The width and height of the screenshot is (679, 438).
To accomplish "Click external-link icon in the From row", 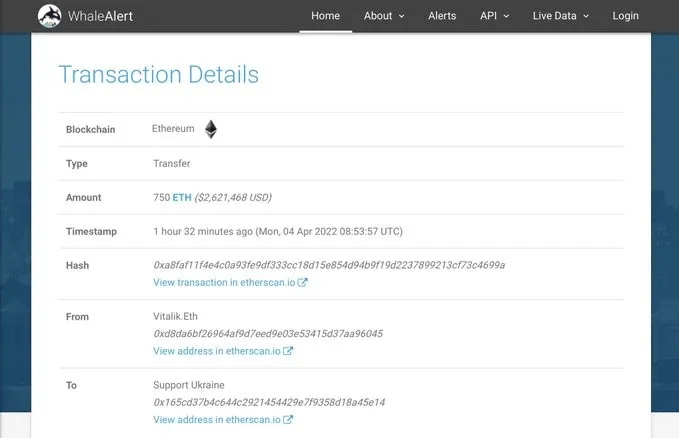I will coord(288,351).
